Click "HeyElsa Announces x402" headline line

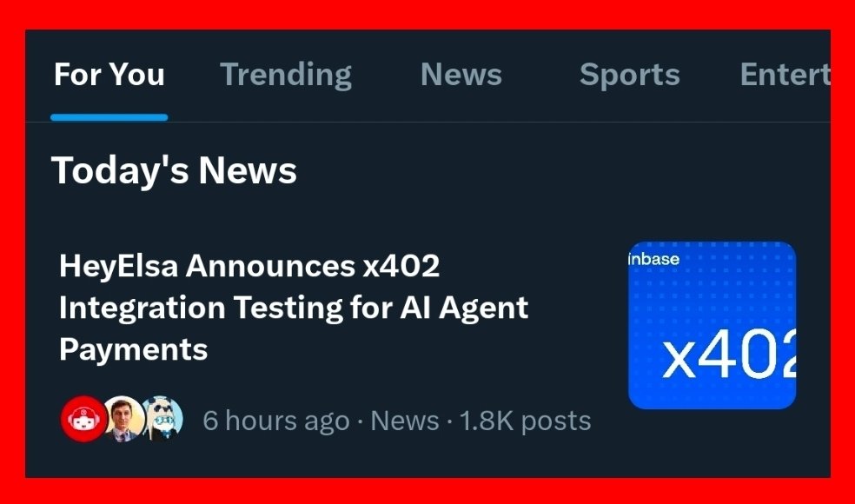click(x=249, y=266)
